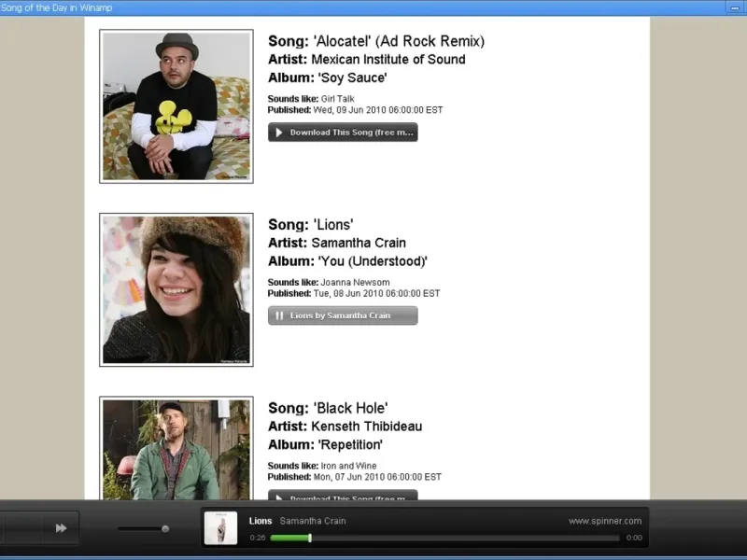
Task: Select album text 'Repetition'
Action: (x=349, y=445)
